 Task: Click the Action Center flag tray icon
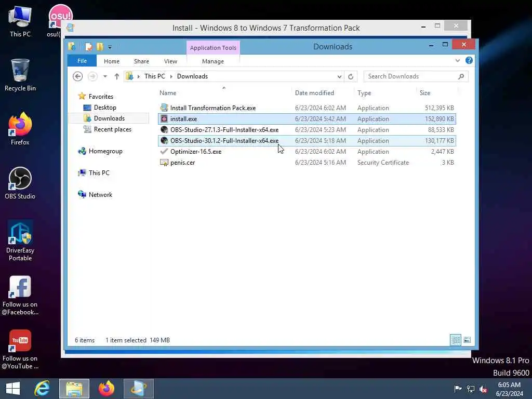pos(458,389)
